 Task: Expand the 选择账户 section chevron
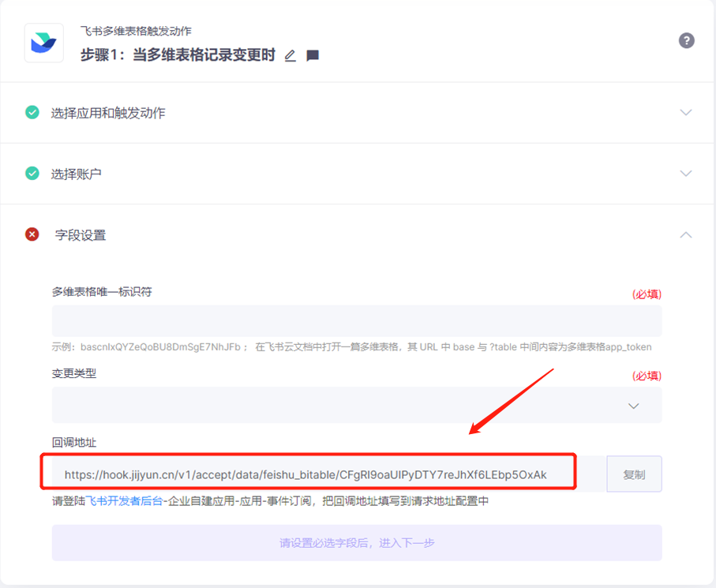(686, 174)
